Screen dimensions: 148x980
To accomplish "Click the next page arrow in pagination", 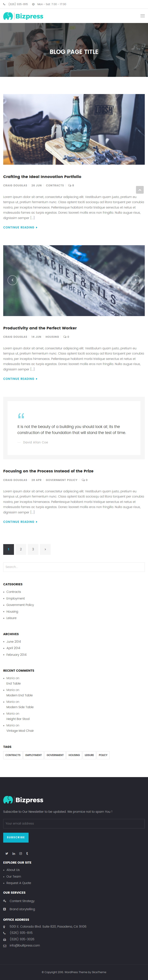I will [45, 549].
